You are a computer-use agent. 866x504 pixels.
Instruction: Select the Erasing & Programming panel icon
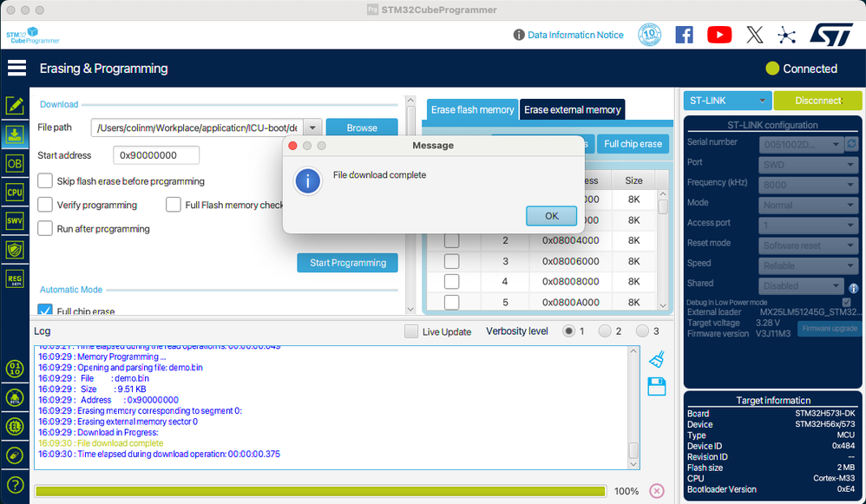click(x=15, y=134)
